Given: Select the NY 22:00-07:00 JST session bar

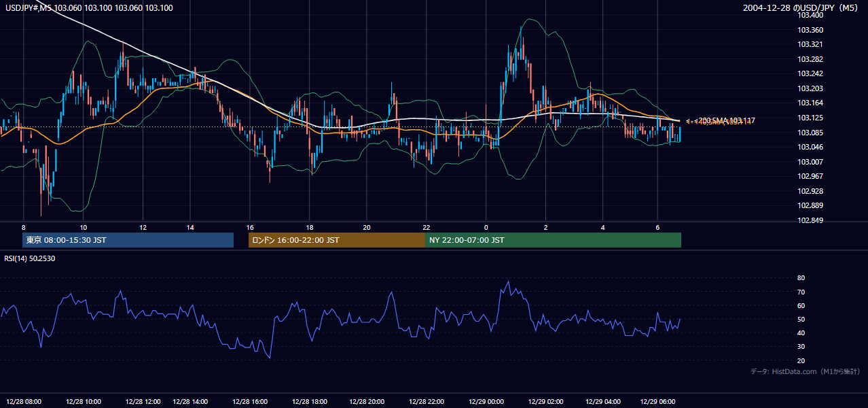Looking at the screenshot, I should [553, 240].
